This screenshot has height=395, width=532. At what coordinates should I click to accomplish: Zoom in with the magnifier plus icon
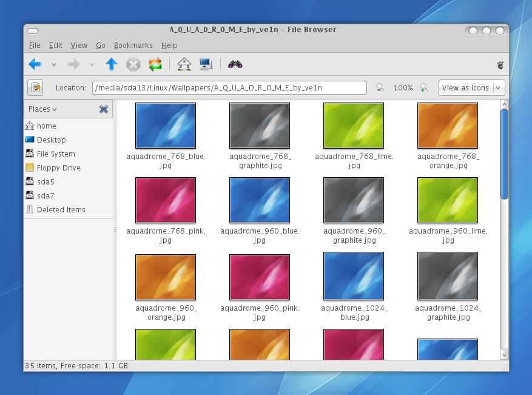pyautogui.click(x=424, y=87)
